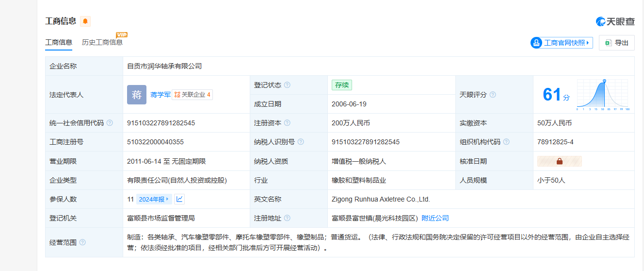
Task: Click company name 自贡市润华轴承有限公司
Action: point(164,66)
